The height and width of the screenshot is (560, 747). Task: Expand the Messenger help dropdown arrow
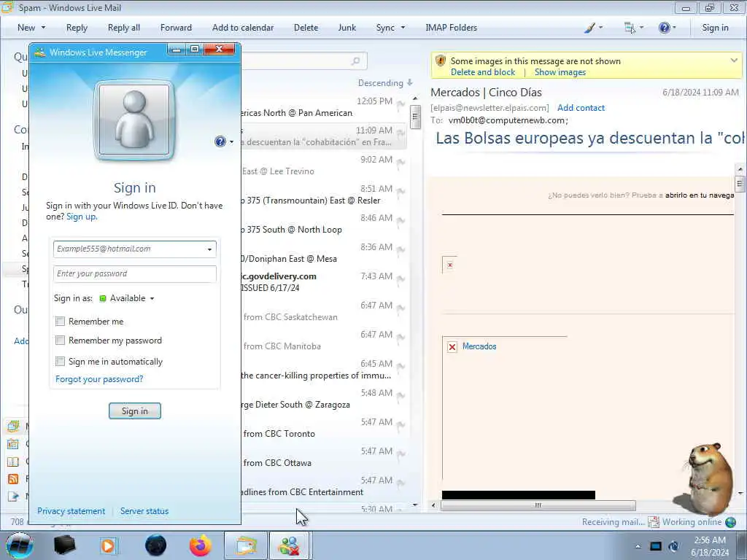[231, 142]
